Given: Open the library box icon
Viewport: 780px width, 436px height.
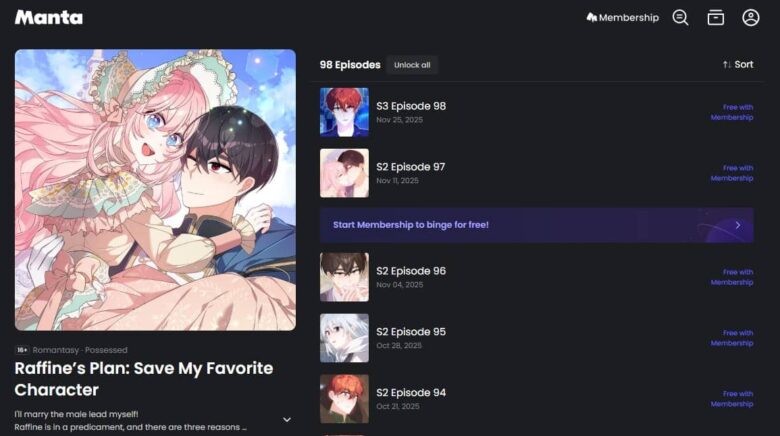Looking at the screenshot, I should tap(715, 18).
